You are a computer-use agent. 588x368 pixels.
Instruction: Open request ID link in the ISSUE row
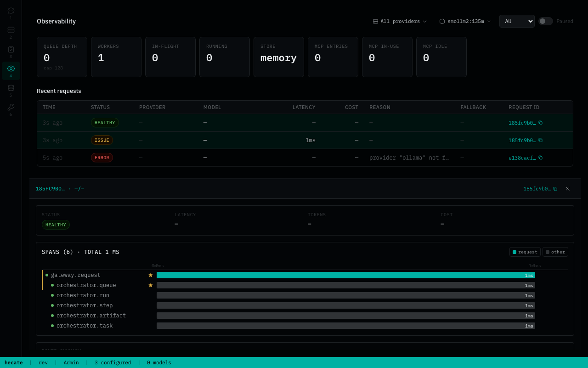522,140
